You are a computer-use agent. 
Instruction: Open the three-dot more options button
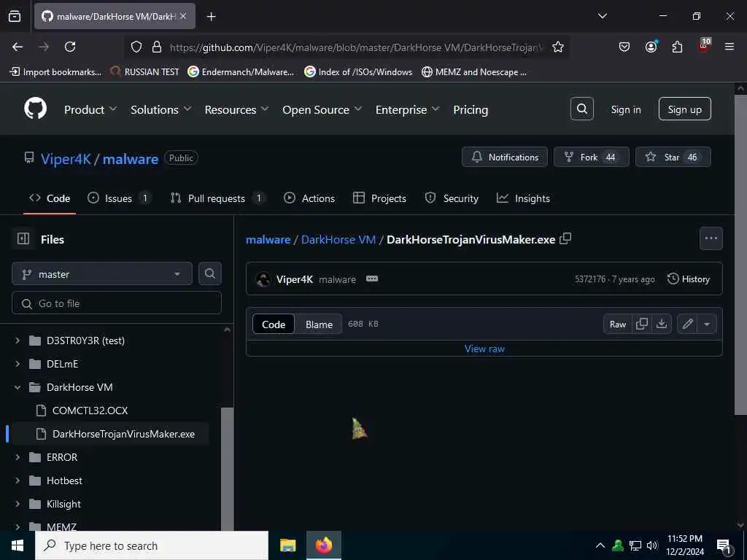pyautogui.click(x=711, y=238)
